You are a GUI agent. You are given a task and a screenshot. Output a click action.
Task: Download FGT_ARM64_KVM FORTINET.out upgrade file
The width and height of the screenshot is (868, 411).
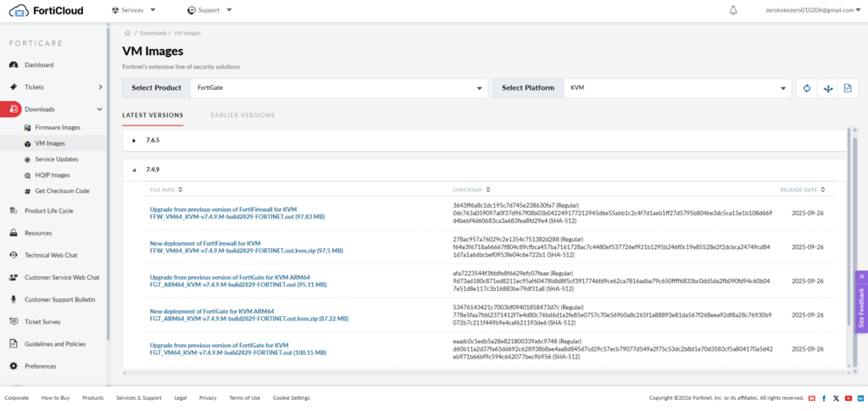[x=238, y=285]
